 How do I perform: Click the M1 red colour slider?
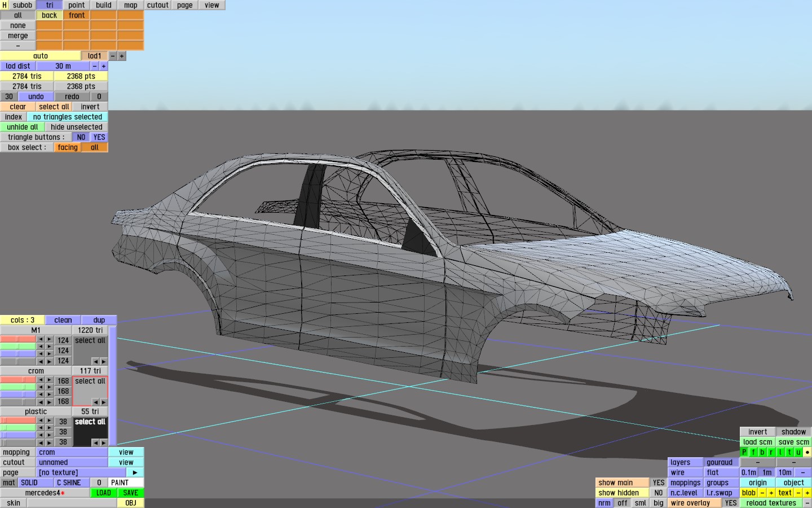tap(18, 340)
